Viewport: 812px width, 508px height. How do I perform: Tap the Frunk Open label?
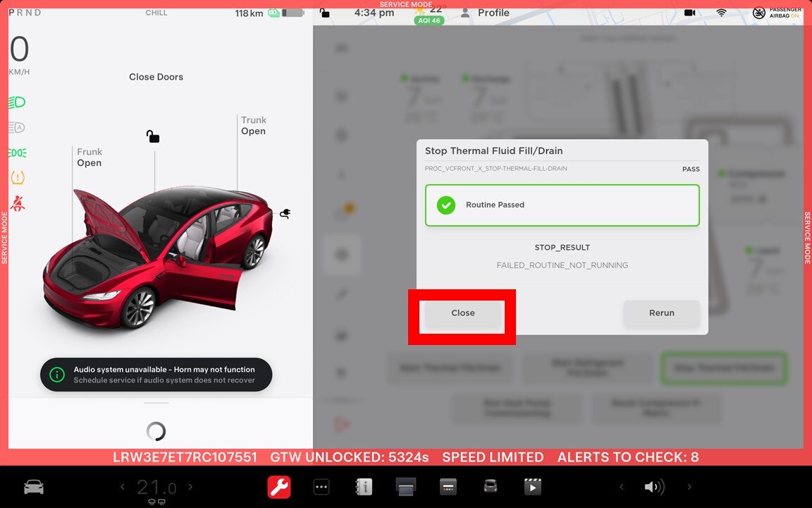tap(90, 157)
